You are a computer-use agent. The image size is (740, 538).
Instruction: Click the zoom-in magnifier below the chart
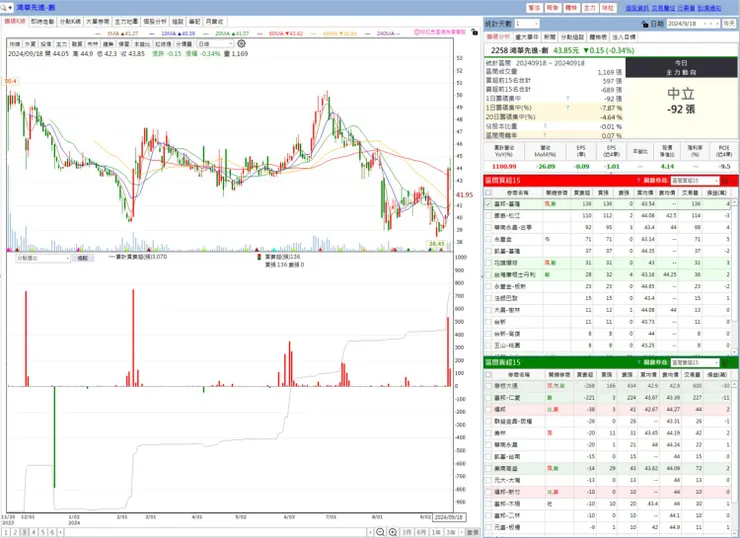click(x=393, y=532)
